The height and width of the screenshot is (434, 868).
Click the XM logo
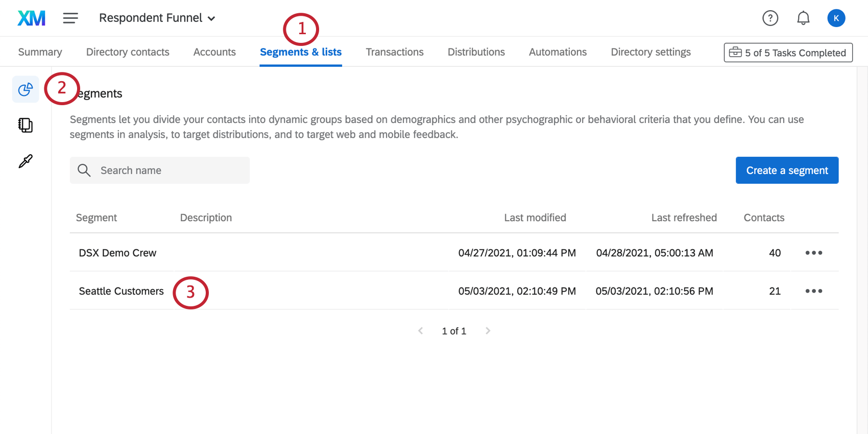[32, 18]
